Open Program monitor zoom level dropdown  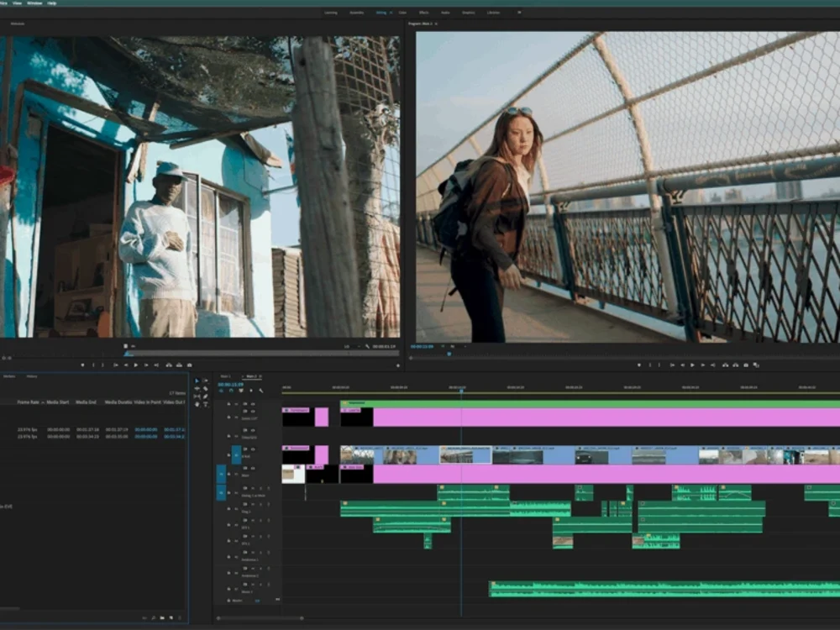pyautogui.click(x=458, y=346)
